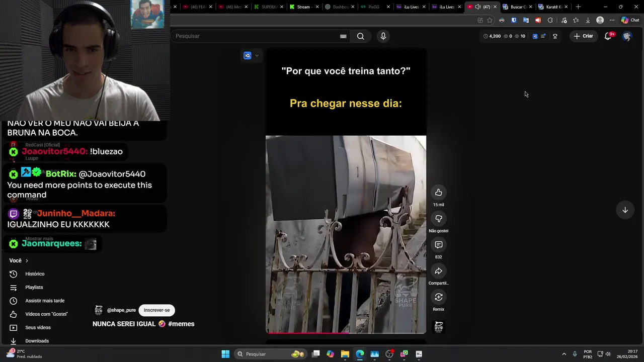
Task: Like the short with 15 mil likes
Action: 439,193
